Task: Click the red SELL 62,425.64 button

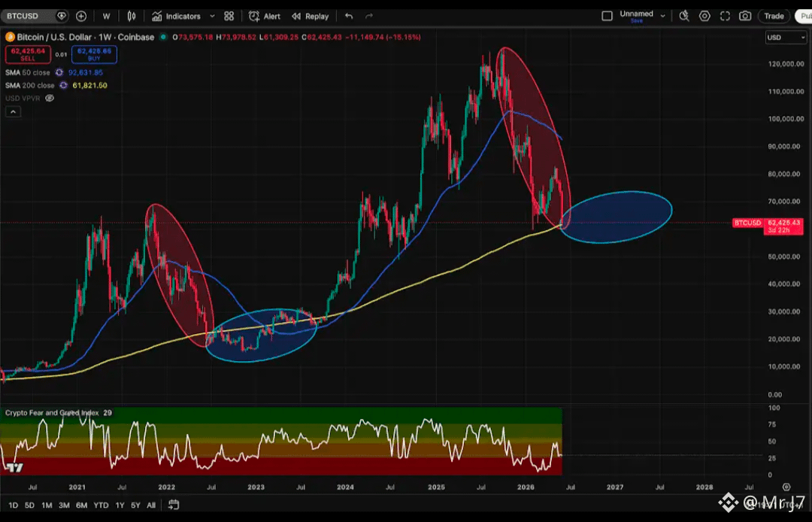Action: pos(28,54)
